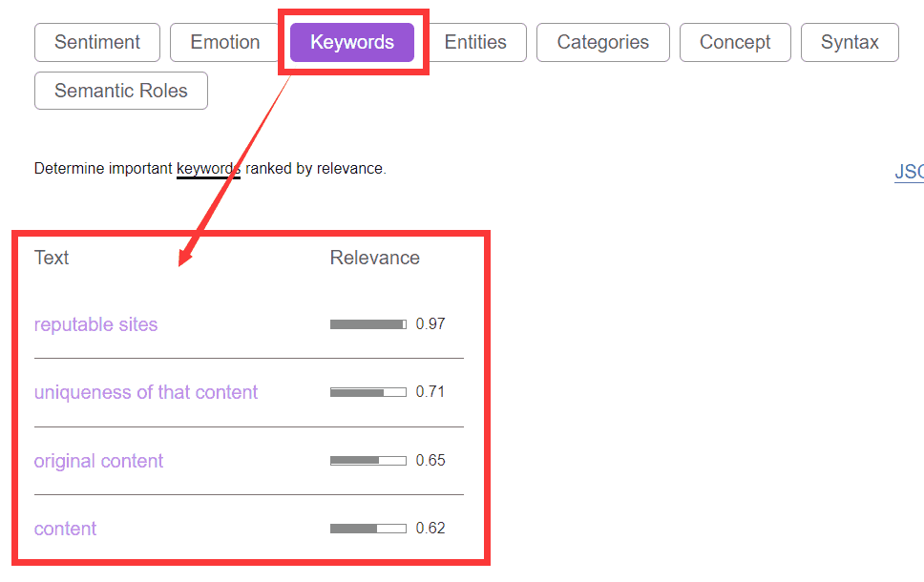Open the JSON link on the right
924x582 pixels.
coord(909,173)
